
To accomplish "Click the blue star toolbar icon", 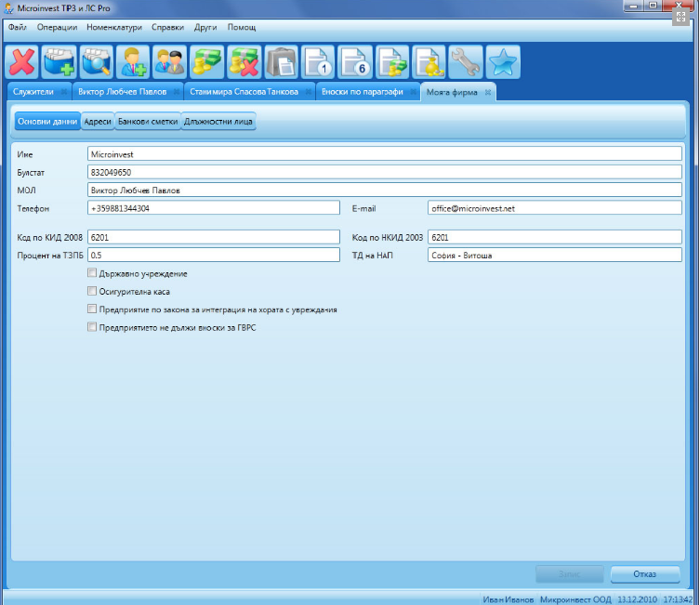I will click(503, 62).
